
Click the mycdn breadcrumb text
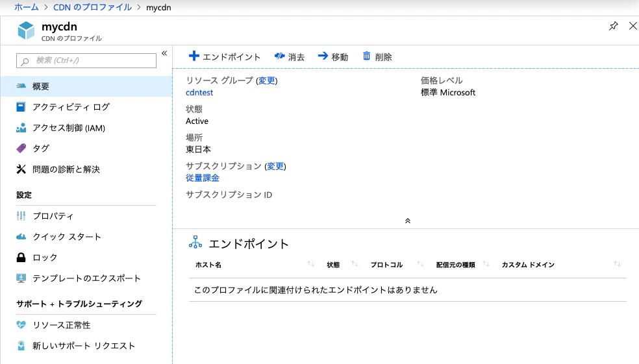click(x=158, y=7)
